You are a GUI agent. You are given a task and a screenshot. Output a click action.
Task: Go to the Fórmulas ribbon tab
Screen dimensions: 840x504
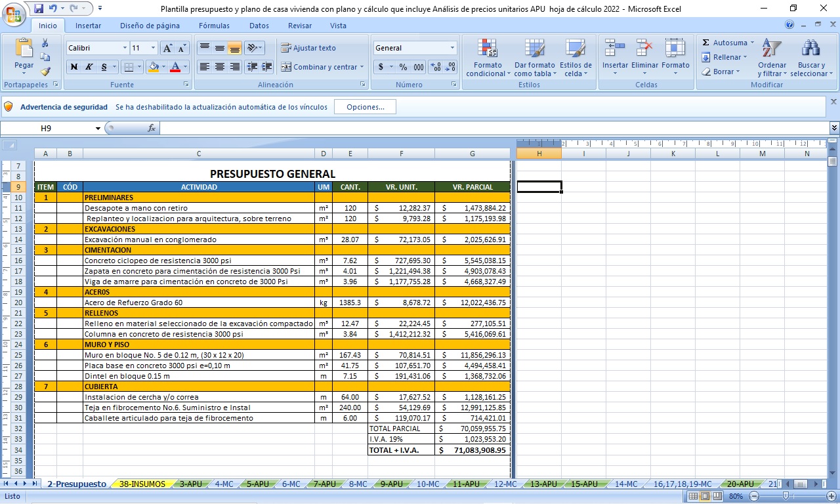(x=214, y=26)
